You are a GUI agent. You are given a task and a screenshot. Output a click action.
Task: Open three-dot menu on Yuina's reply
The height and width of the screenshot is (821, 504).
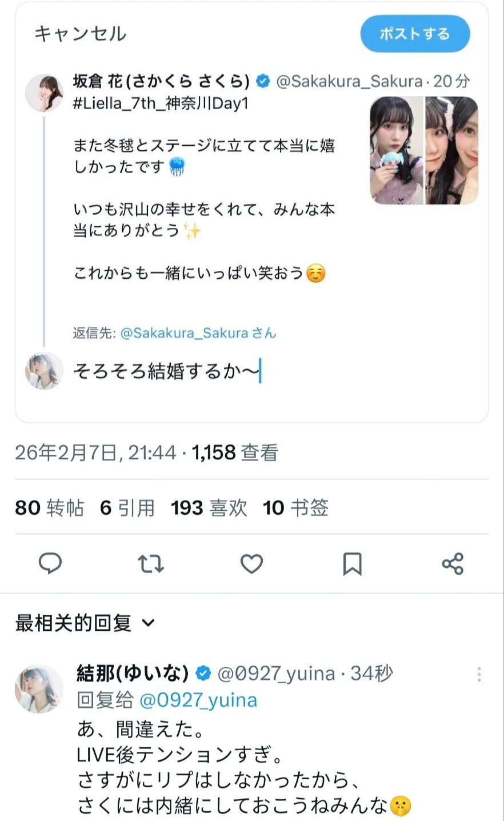(479, 674)
